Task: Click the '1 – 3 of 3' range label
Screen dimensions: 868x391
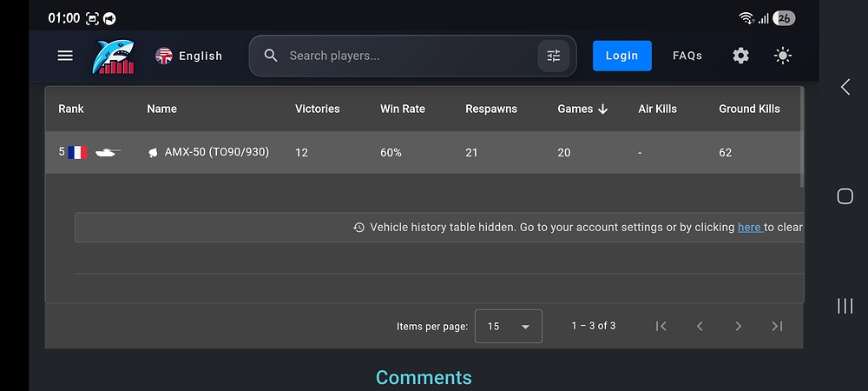Action: coord(594,326)
